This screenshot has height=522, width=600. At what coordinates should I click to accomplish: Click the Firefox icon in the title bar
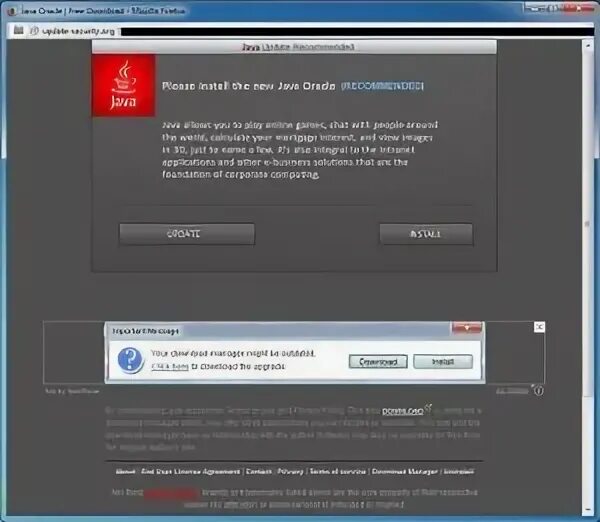coord(11,11)
